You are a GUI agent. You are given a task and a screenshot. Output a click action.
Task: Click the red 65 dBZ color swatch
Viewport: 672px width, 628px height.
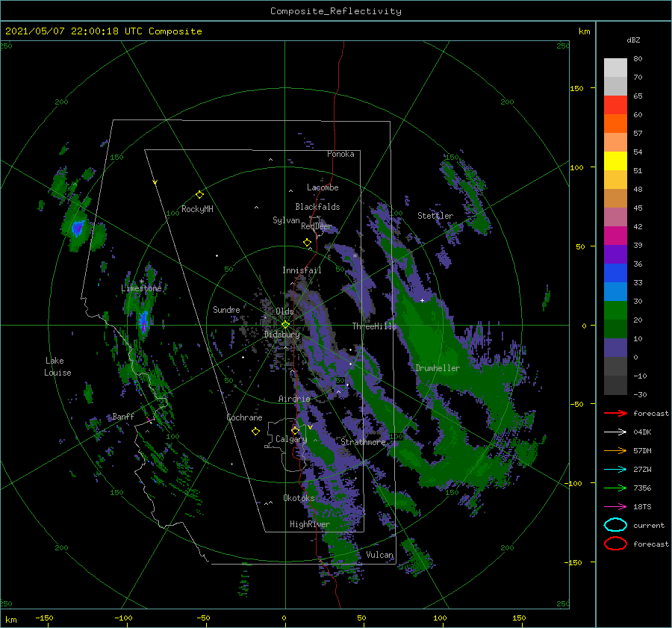click(x=615, y=105)
